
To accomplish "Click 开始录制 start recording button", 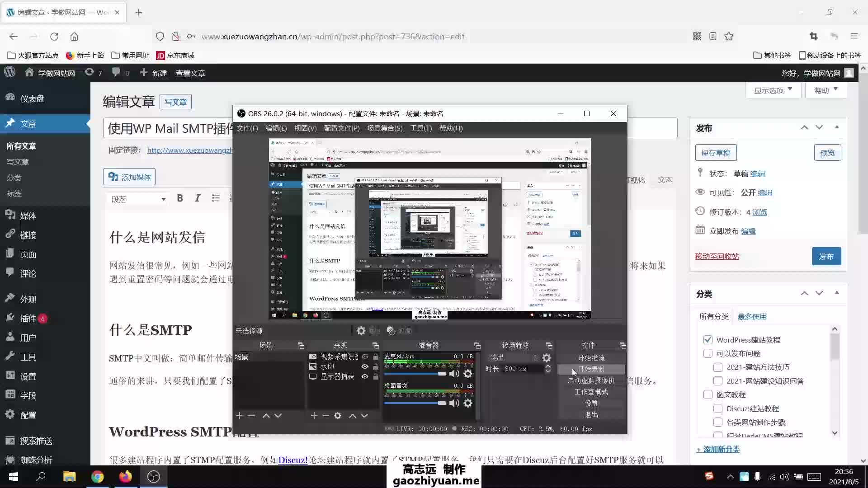I will (x=591, y=369).
